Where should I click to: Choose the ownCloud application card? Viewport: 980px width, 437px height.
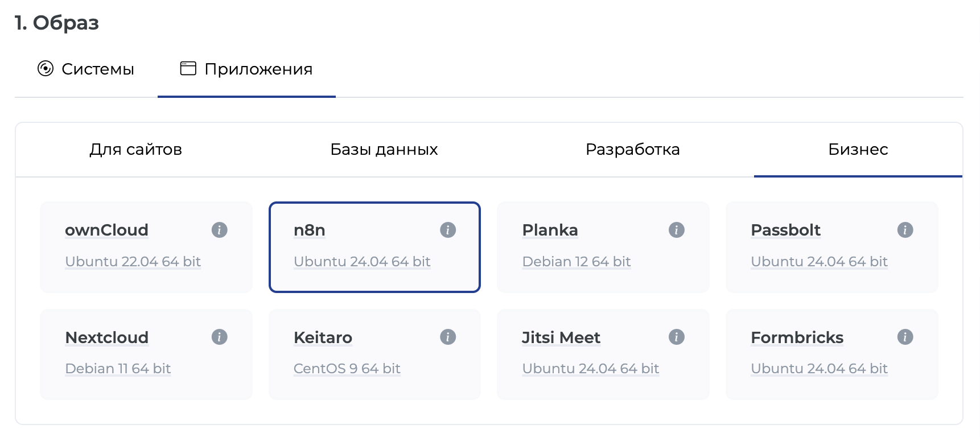tap(146, 247)
